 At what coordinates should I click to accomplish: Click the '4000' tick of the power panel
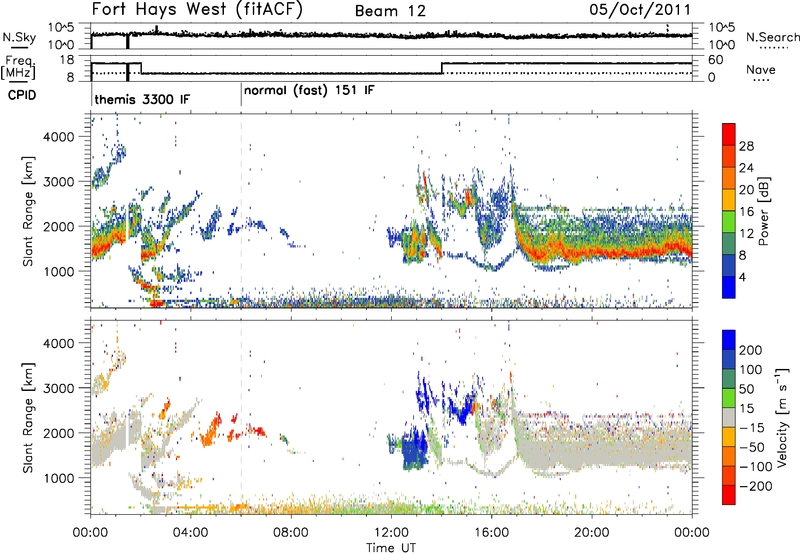coord(58,137)
